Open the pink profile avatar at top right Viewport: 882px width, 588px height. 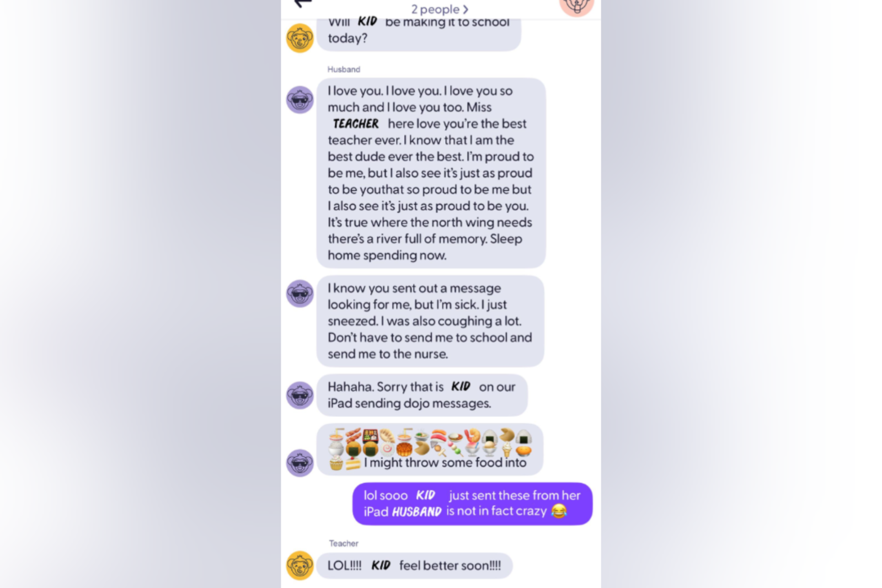[x=576, y=6]
